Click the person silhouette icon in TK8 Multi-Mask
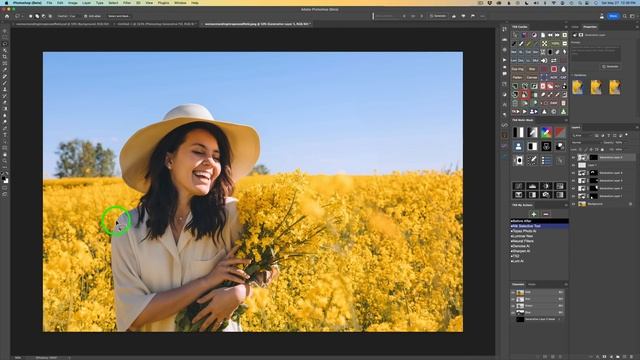This screenshot has width=640, height=360. (518, 146)
